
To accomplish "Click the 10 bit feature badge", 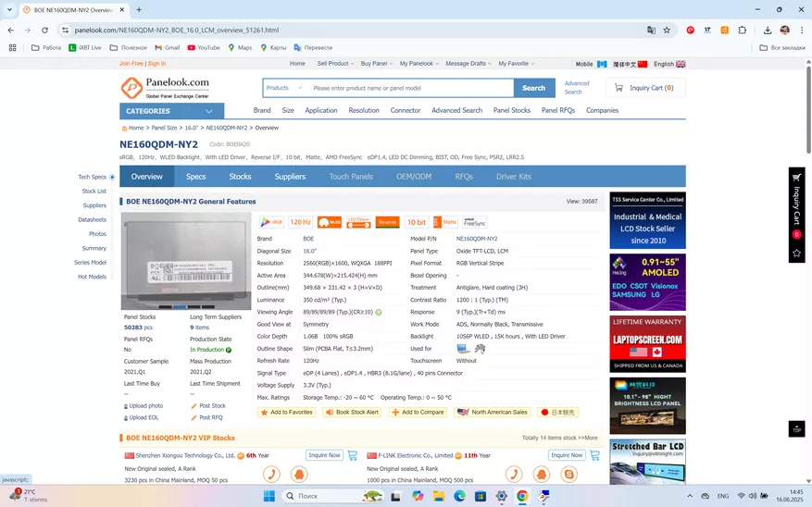I will [x=416, y=222].
